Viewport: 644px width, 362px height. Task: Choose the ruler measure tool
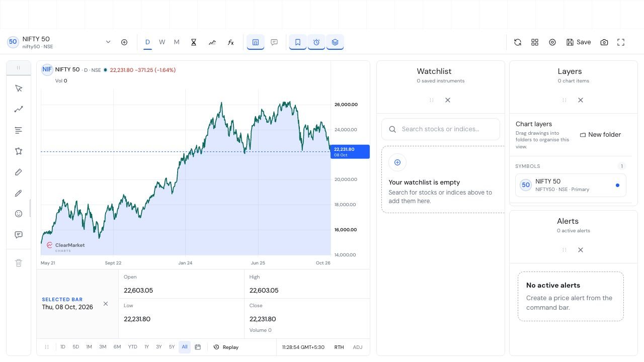(x=19, y=172)
